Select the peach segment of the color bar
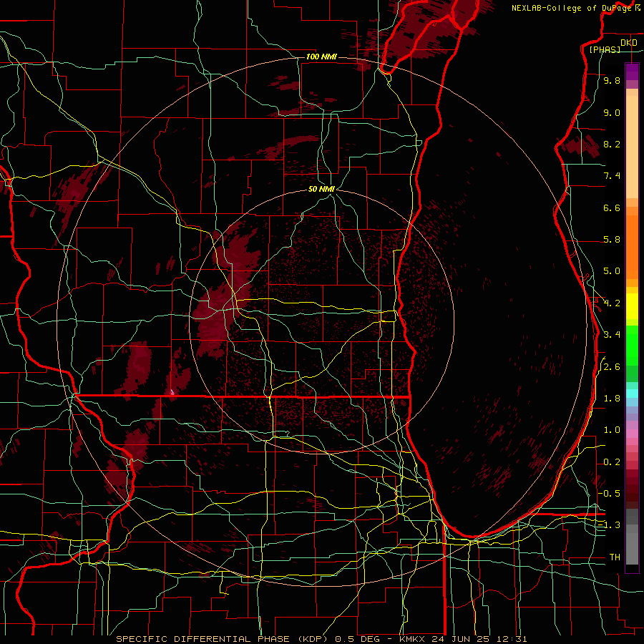 (632, 144)
